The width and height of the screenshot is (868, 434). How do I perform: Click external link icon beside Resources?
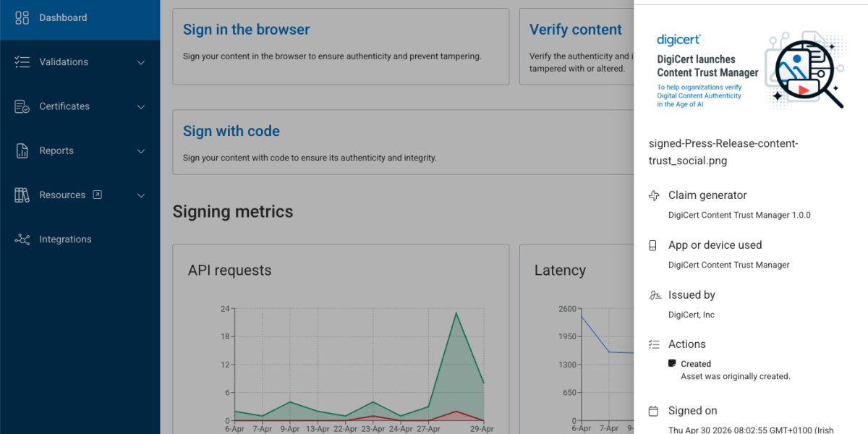pyautogui.click(x=98, y=195)
